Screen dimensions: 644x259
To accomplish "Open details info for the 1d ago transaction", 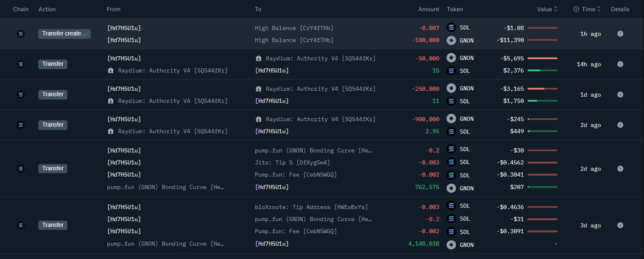I will [x=620, y=95].
